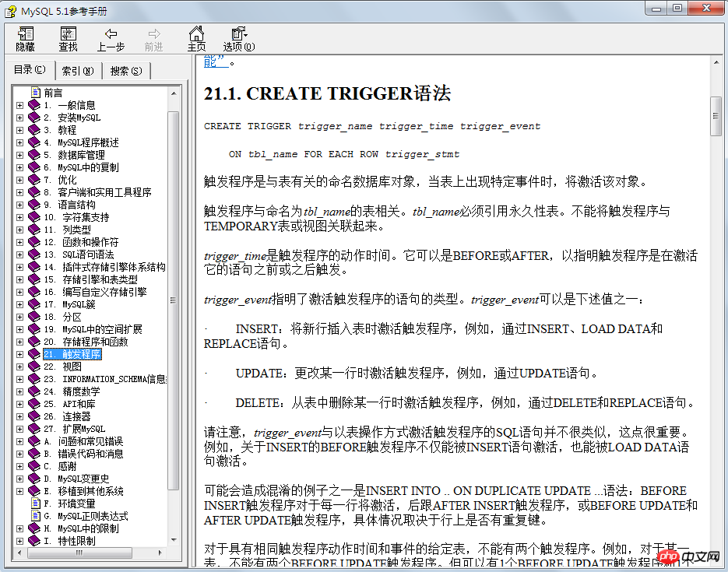Image resolution: width=728 pixels, height=572 pixels.
Task: Expand the 扩展MySQL chapter node
Action: click(x=19, y=429)
